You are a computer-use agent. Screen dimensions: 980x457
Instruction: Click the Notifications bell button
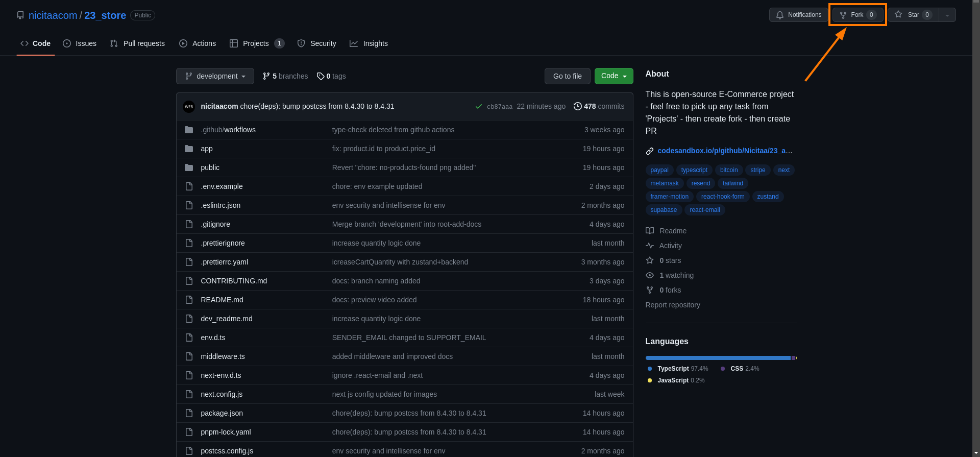(799, 15)
